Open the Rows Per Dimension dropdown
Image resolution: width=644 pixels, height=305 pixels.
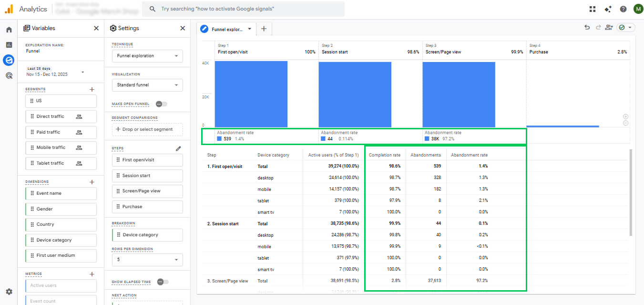click(x=147, y=260)
